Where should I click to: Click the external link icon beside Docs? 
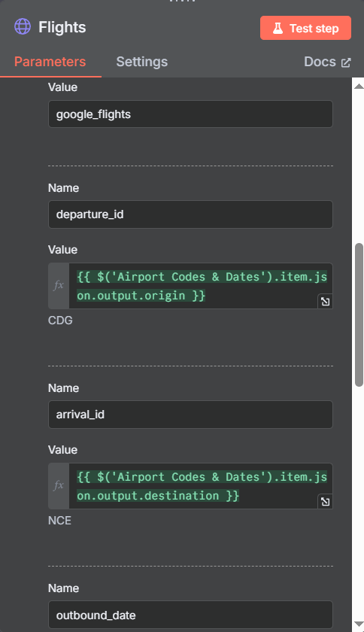pyautogui.click(x=346, y=62)
